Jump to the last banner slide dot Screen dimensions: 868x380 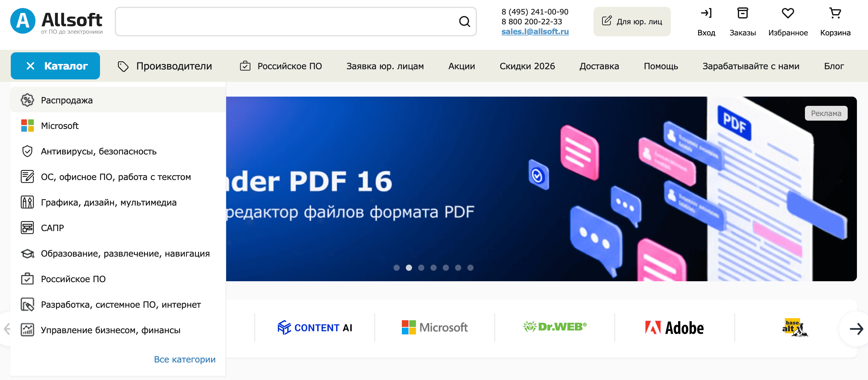click(470, 268)
